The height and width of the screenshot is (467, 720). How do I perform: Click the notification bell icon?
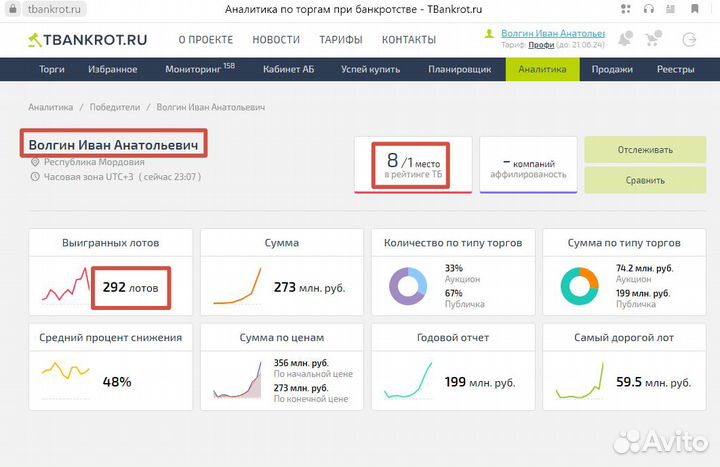(x=625, y=40)
